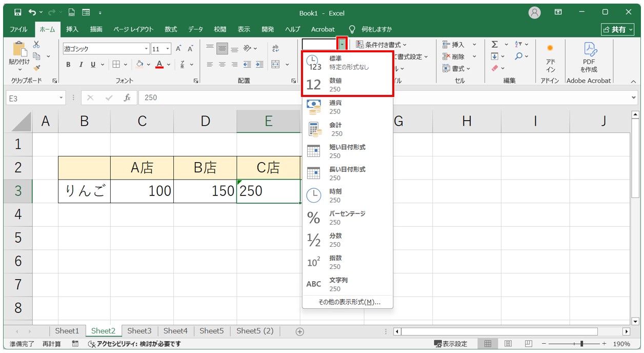Toggle italic formatting
Screen dimensions: 644x353
tap(80, 64)
